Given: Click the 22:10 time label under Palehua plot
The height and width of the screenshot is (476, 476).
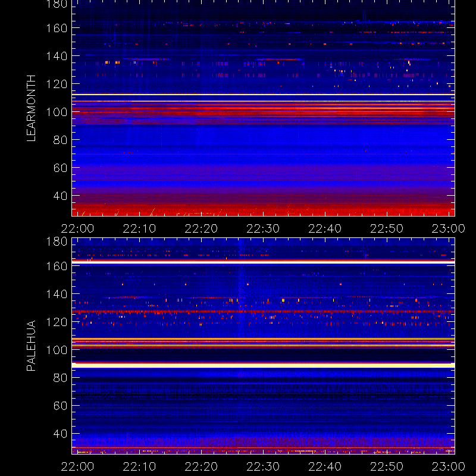Looking at the screenshot, I should click(x=139, y=466).
